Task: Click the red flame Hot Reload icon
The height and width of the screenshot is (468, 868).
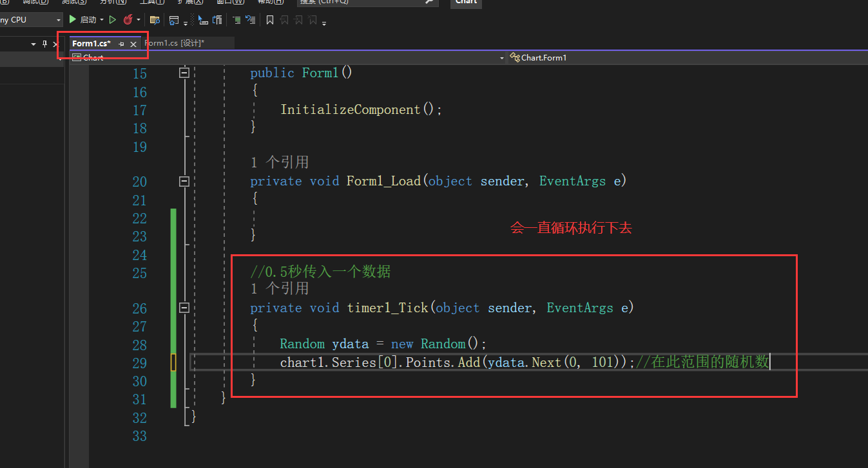Action: coord(128,20)
